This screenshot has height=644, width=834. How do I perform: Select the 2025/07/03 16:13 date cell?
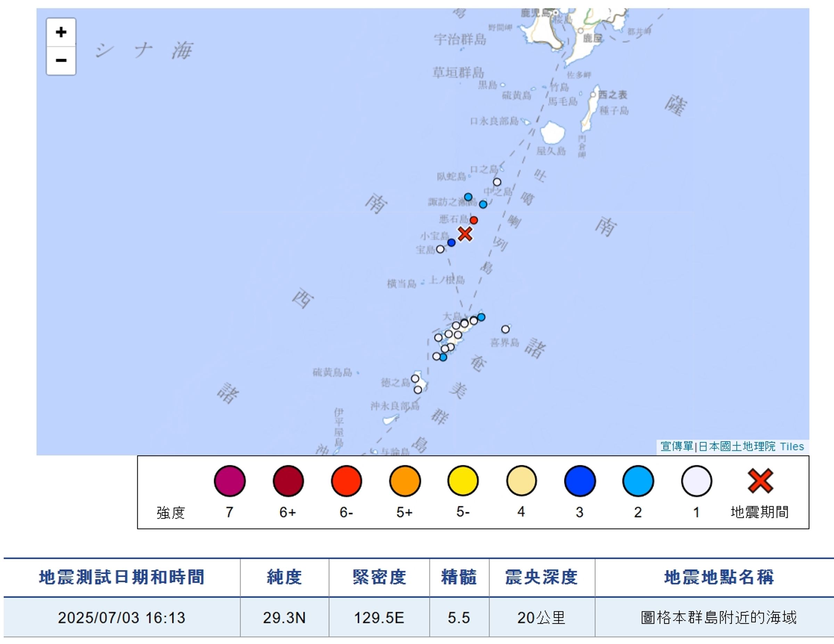[122, 617]
